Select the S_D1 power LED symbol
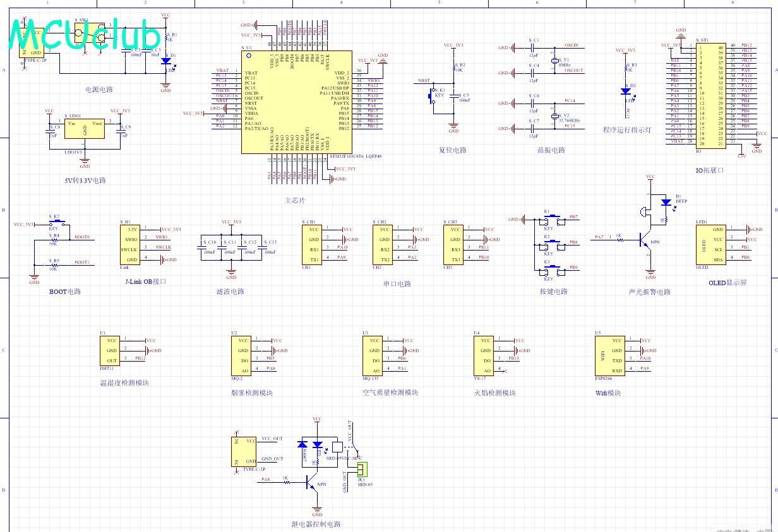 (x=165, y=62)
